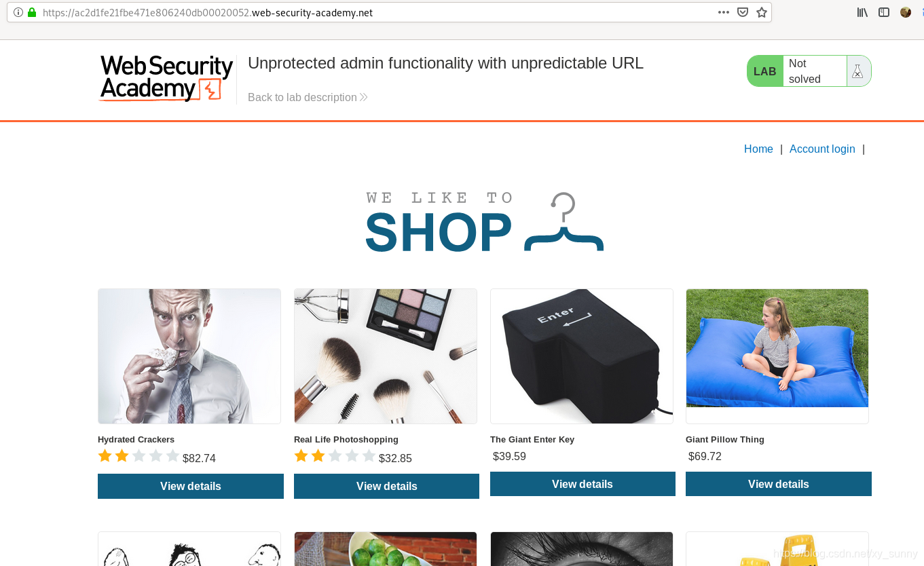Click the profile avatar icon in toolbar
The image size is (924, 566).
tap(906, 12)
